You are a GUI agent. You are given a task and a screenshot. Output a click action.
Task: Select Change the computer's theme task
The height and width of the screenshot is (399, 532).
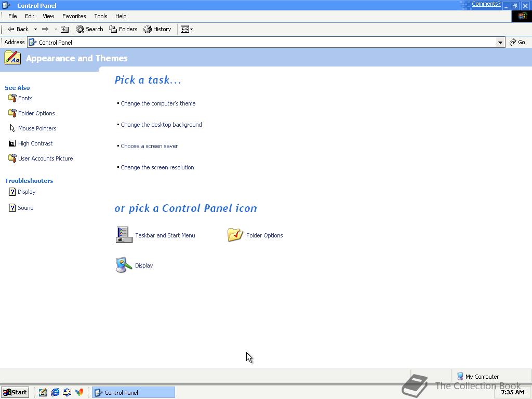(158, 103)
